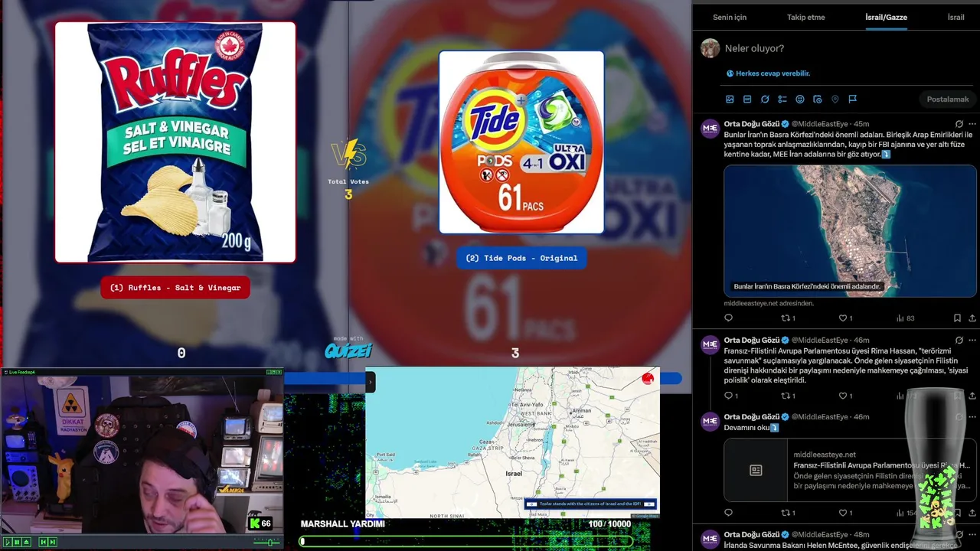Open emoji picker in composer
The image size is (980, 551).
800,99
